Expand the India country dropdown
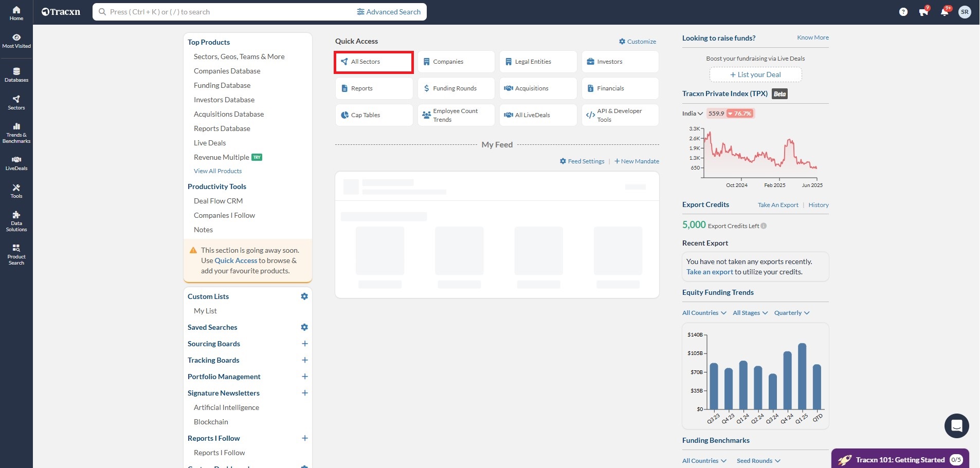980x468 pixels. pyautogui.click(x=692, y=114)
